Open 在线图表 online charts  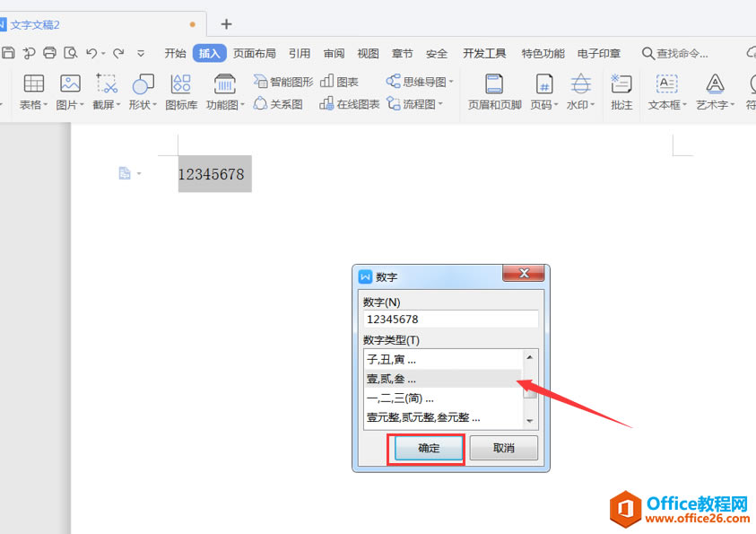(x=350, y=104)
